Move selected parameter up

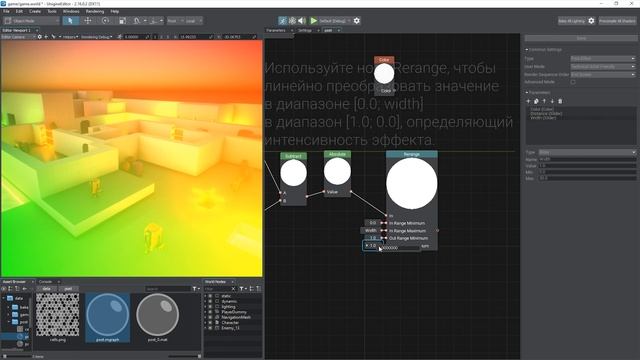tap(544, 101)
